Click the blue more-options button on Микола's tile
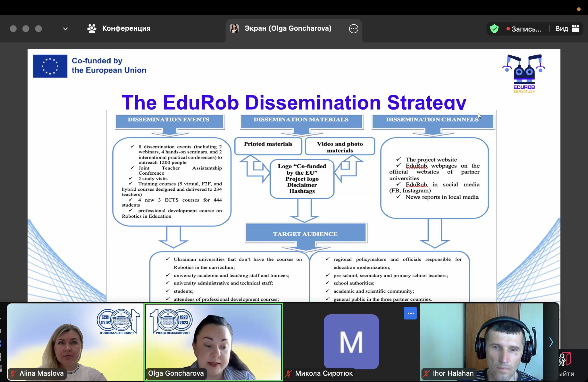 [x=410, y=313]
